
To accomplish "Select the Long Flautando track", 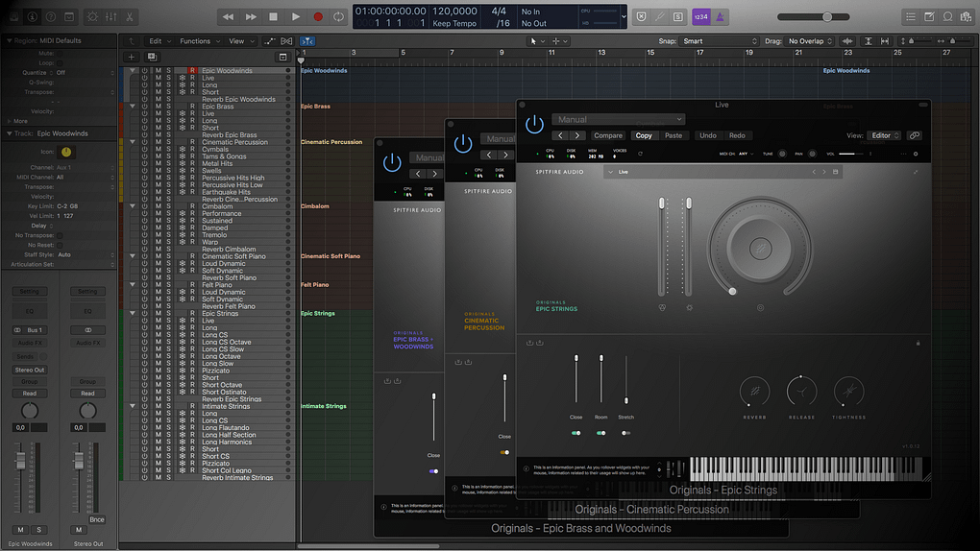I will tap(226, 427).
